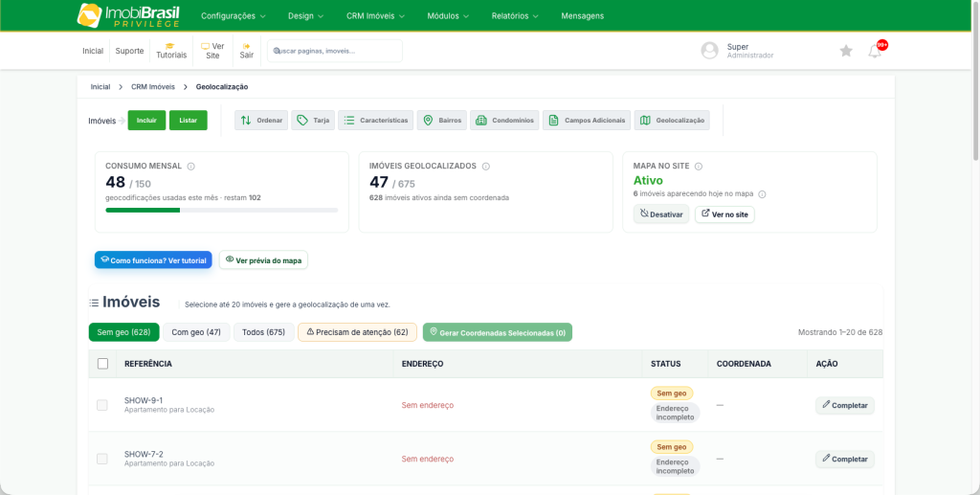Click Inicial in the breadcrumb
This screenshot has width=980, height=495.
[100, 87]
